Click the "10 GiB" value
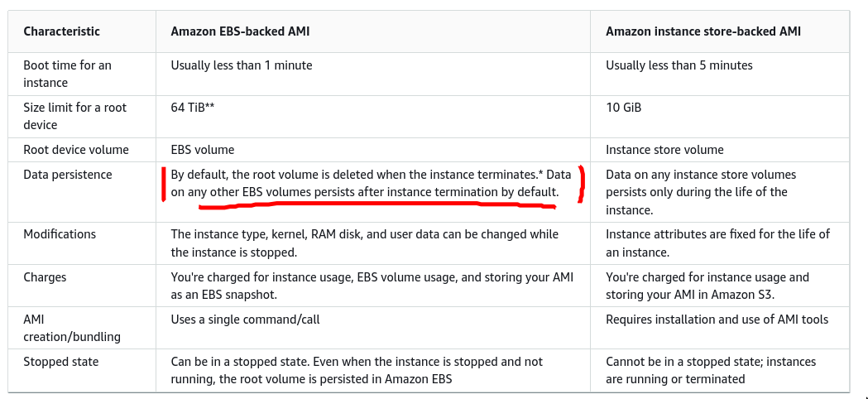 [623, 108]
